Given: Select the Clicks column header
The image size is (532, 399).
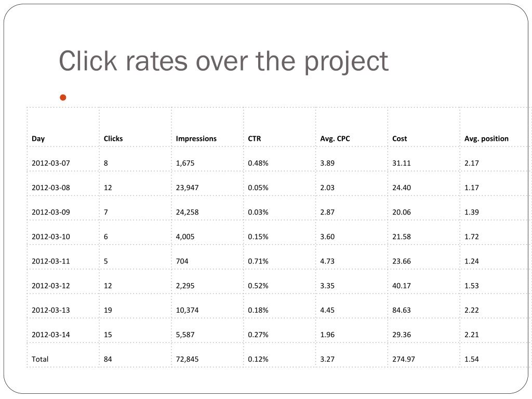Looking at the screenshot, I should [113, 138].
